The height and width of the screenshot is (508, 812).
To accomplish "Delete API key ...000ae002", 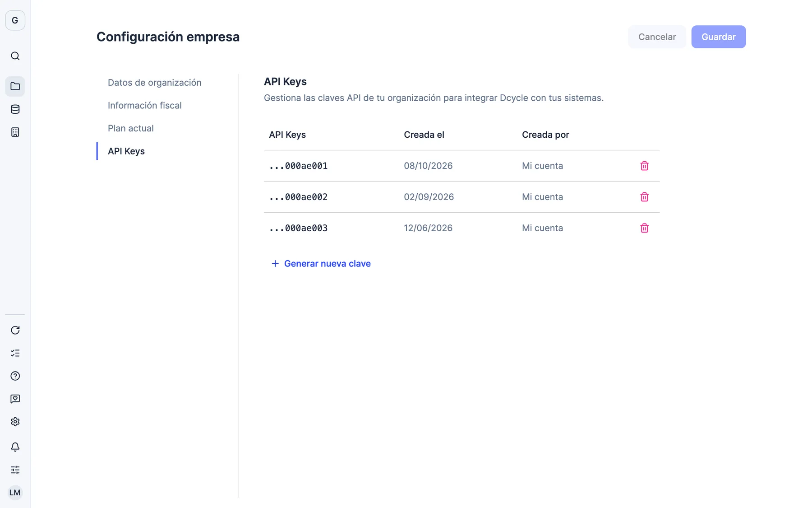I will point(644,197).
